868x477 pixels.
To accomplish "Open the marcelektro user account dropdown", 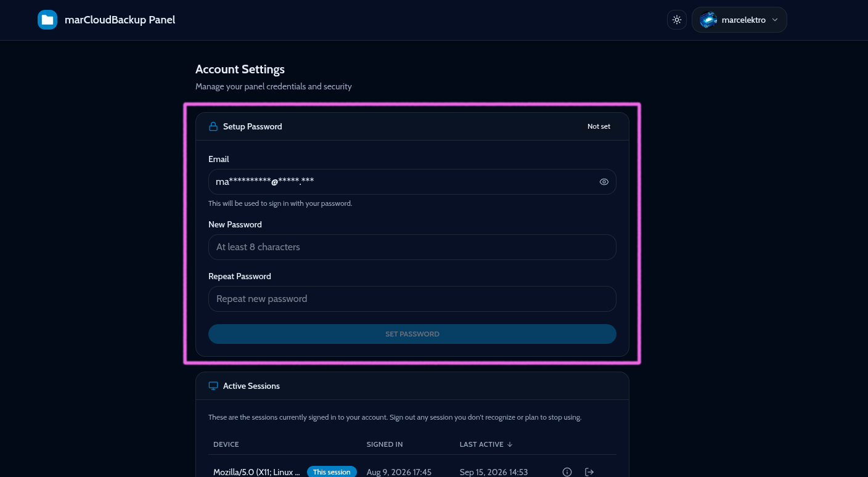I will tap(739, 20).
